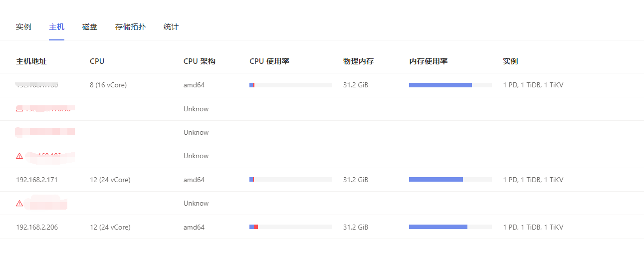Viewport: 644px width, 268px height.
Task: Click memory usage bar for 192.168.2.171
Action: pyautogui.click(x=450, y=180)
